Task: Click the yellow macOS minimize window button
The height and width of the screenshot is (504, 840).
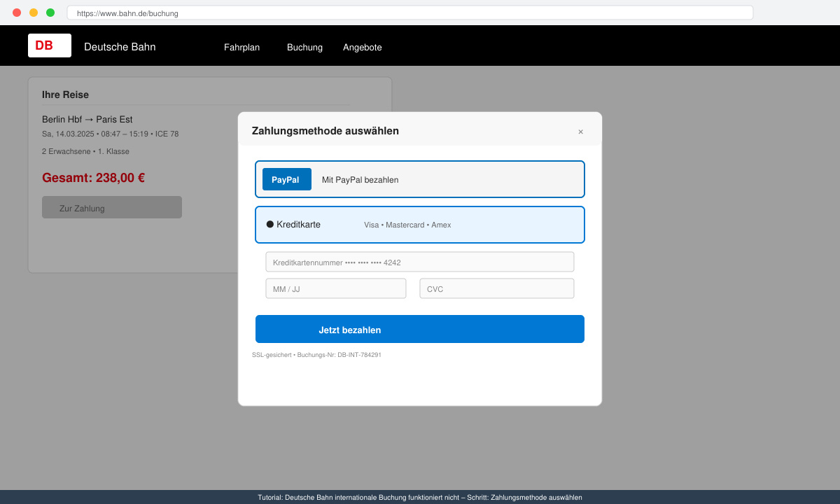Action: click(34, 13)
